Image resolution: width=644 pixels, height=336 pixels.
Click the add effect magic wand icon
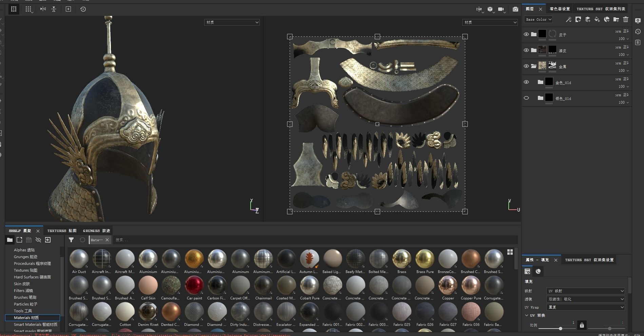click(x=569, y=20)
